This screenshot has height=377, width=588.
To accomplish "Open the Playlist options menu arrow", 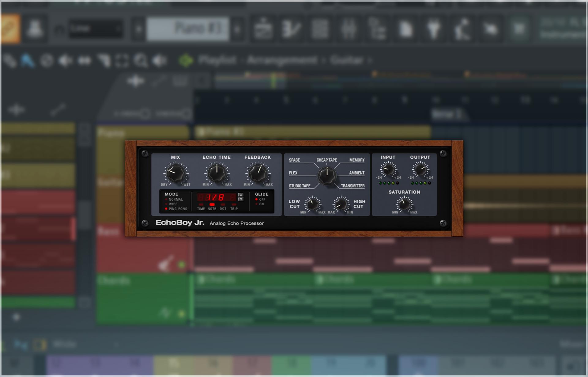I will pos(186,60).
